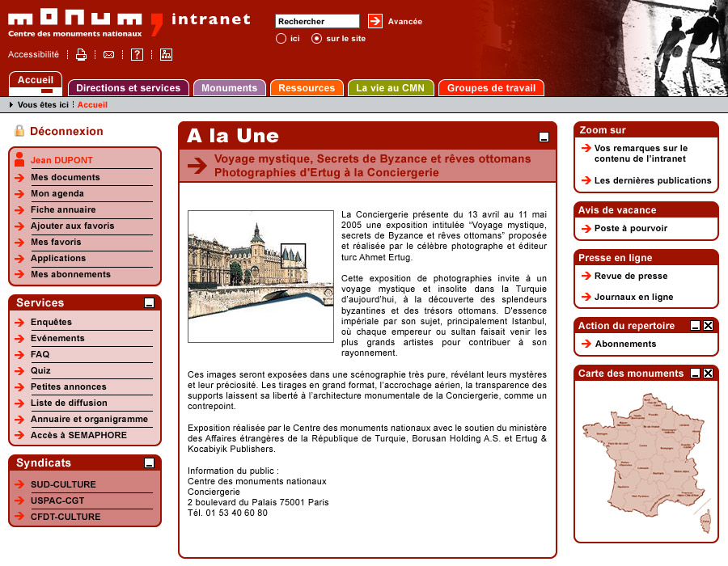
Task: Click the Corsica island on the map
Action: [x=705, y=521]
